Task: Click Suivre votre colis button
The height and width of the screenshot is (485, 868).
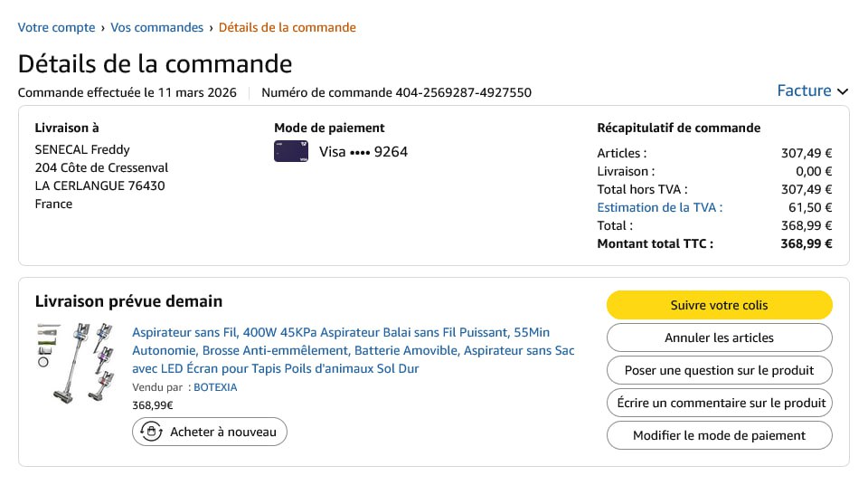Action: coord(719,305)
